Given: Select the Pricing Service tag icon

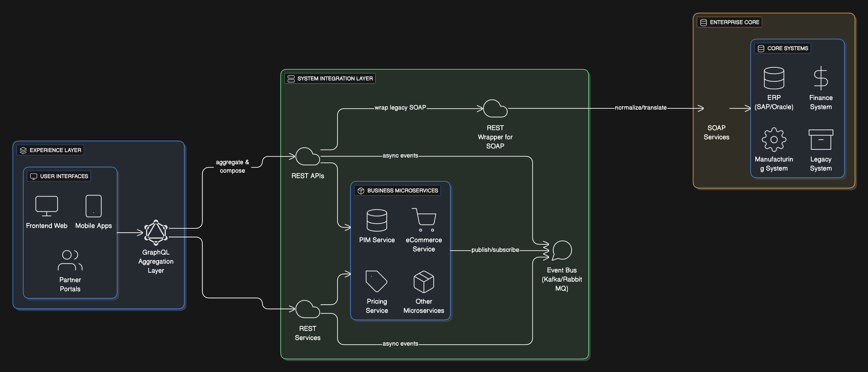Looking at the screenshot, I should (376, 281).
